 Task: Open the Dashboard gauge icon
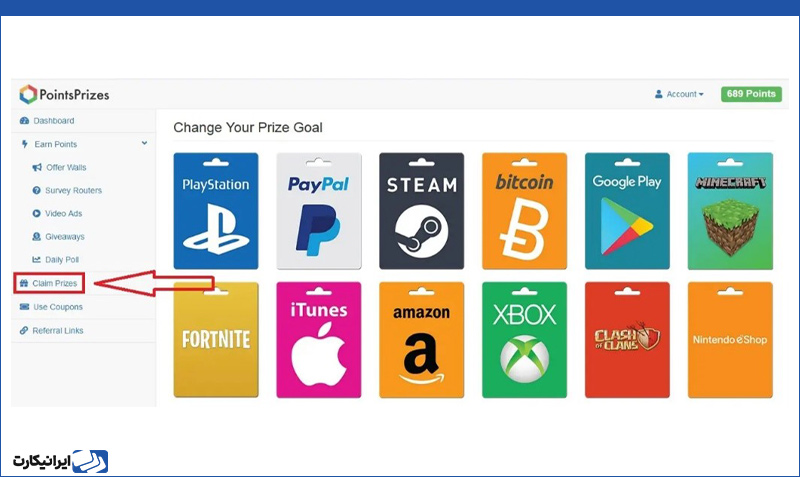pos(24,121)
